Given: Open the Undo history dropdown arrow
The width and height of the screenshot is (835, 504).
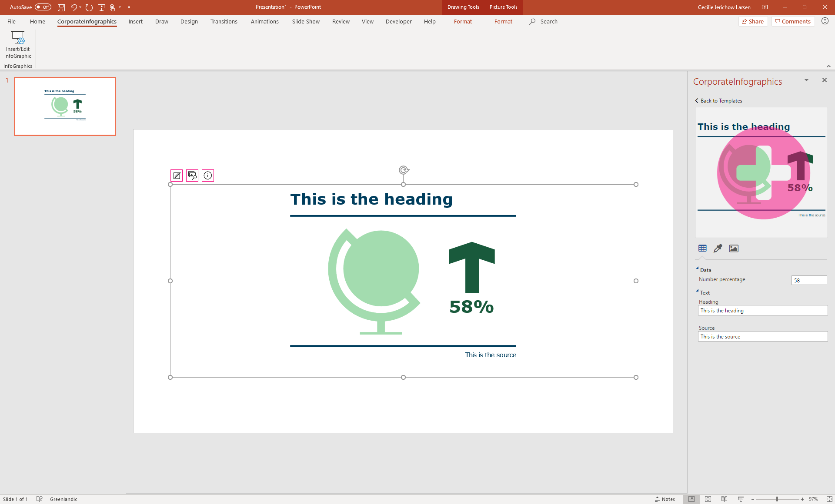Looking at the screenshot, I should (x=80, y=7).
